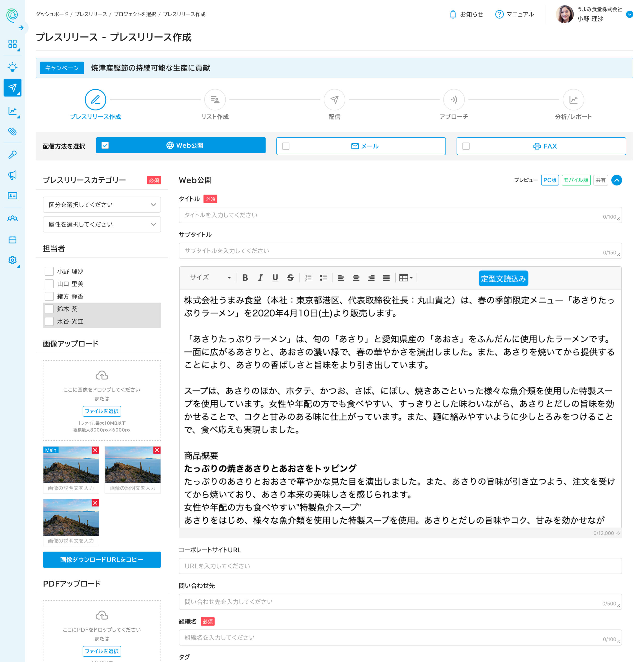Click 画像ダウンロードURLをコピー button
Screen dimensions: 644x662
[102, 559]
